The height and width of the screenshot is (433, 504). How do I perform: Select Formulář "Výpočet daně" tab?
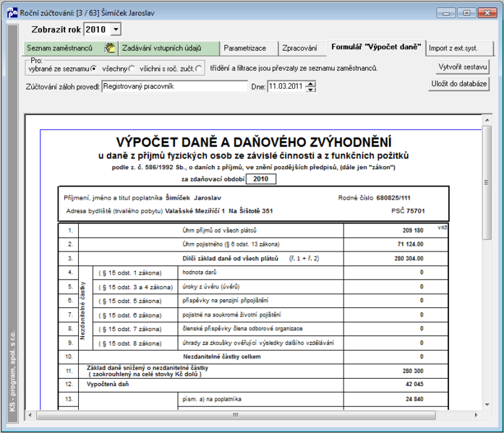(376, 47)
